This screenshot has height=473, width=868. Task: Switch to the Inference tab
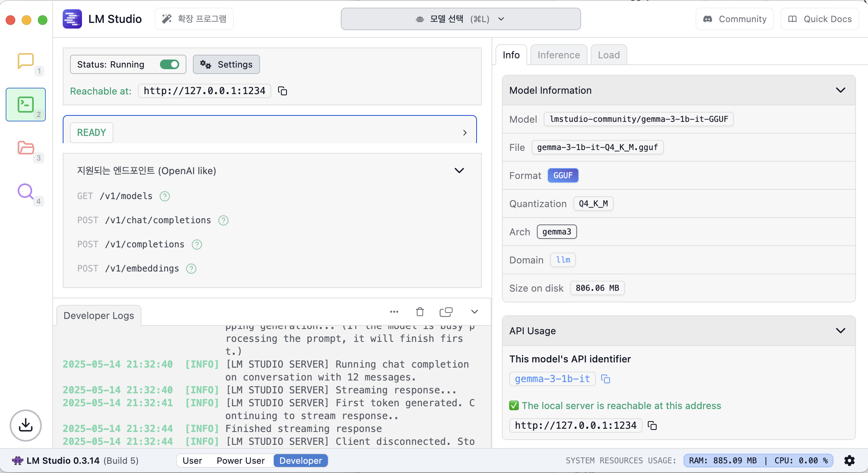(x=558, y=55)
